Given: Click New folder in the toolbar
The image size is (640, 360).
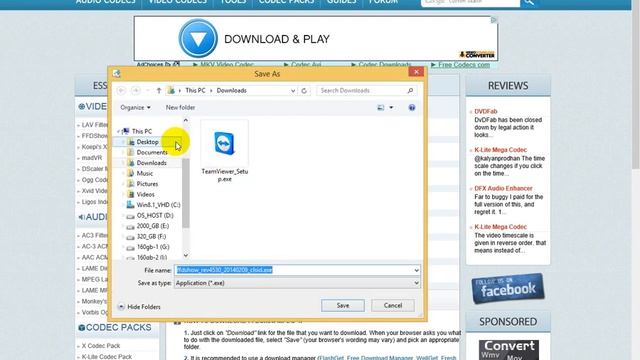Looking at the screenshot, I should click(180, 107).
